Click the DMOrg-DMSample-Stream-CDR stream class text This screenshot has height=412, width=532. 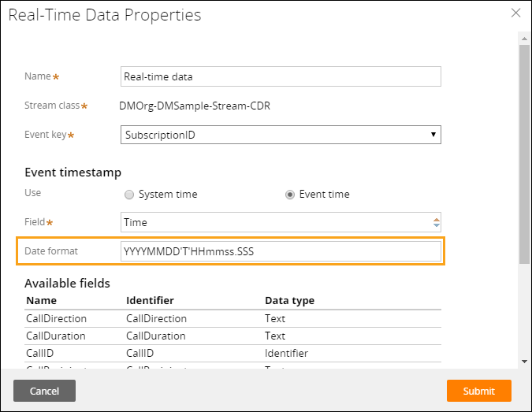click(x=195, y=106)
